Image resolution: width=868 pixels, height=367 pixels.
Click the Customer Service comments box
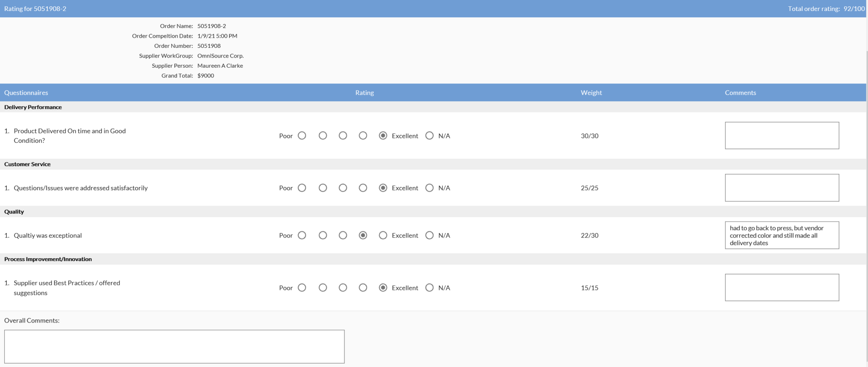click(782, 188)
